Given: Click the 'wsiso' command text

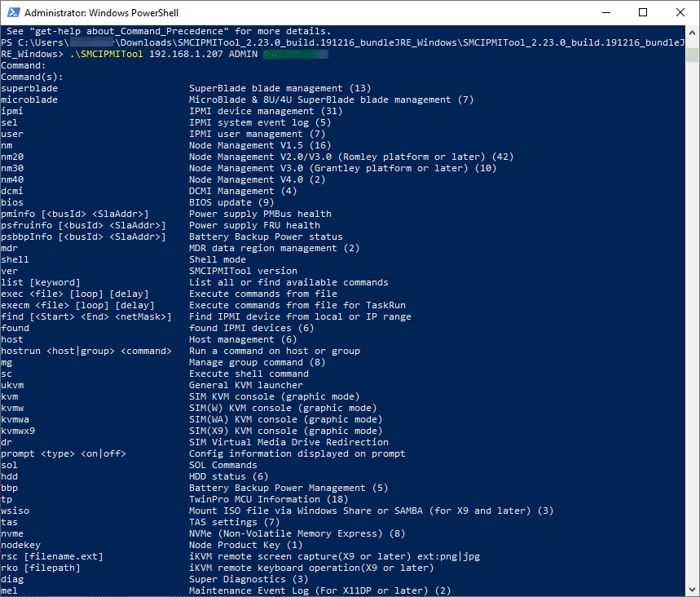Looking at the screenshot, I should click(15, 511).
